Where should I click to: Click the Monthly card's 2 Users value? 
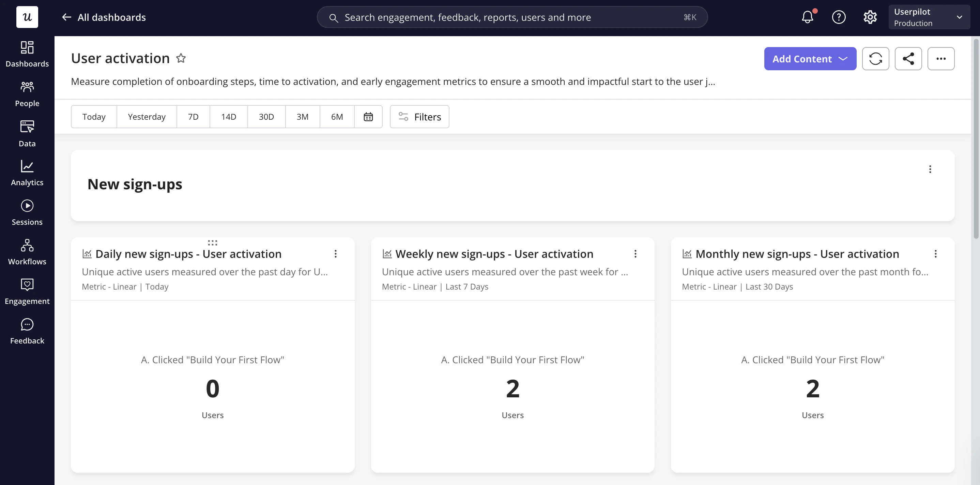click(813, 389)
